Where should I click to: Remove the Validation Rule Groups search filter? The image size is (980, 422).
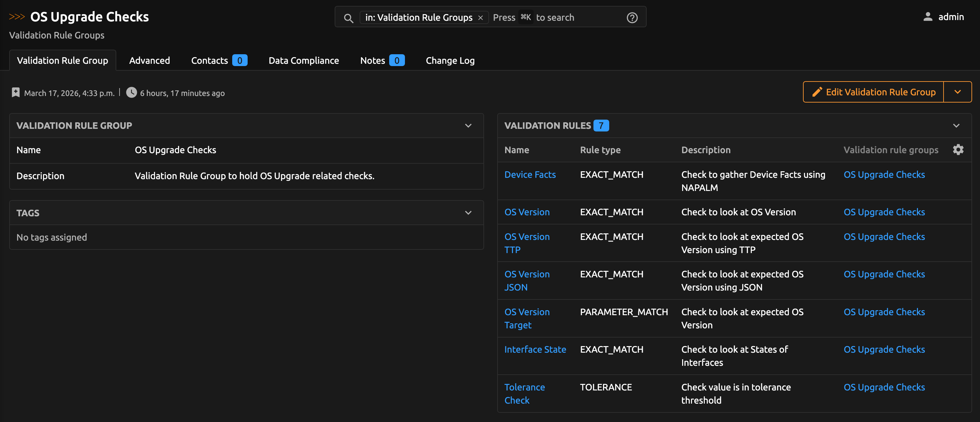[x=480, y=18]
